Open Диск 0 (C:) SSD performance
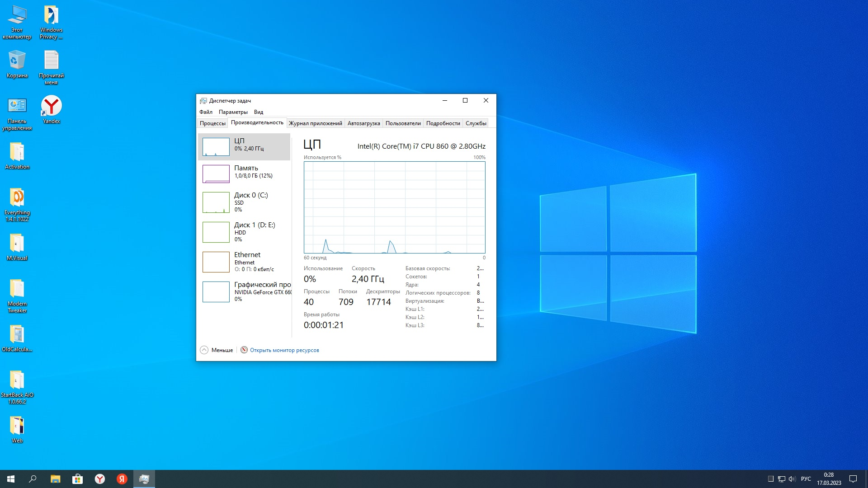 coord(244,202)
